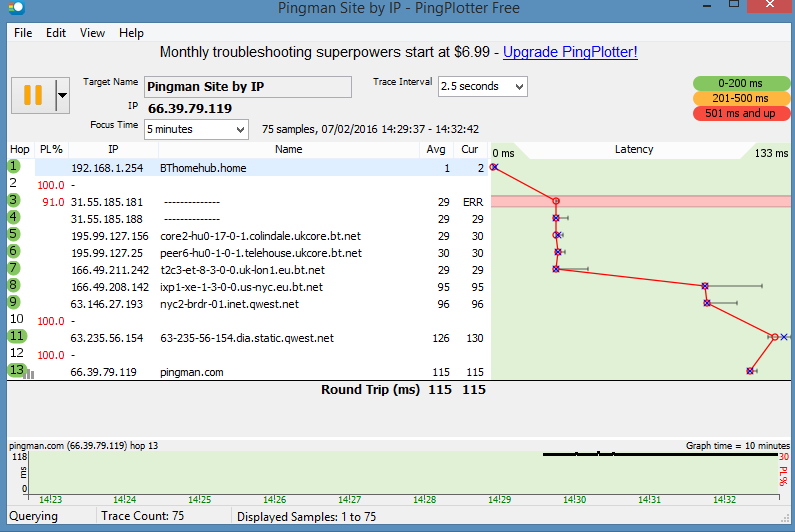
Task: Select hop 1 green circle icon
Action: click(14, 166)
